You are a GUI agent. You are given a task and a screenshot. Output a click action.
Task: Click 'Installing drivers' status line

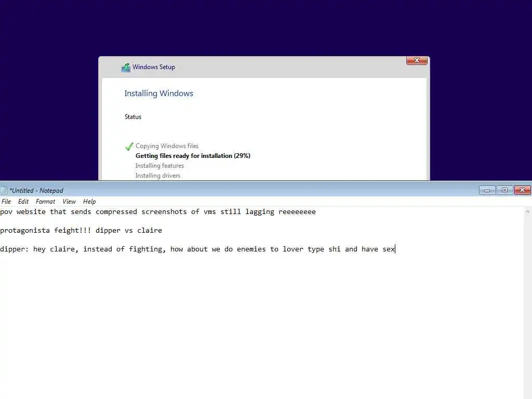click(x=158, y=176)
